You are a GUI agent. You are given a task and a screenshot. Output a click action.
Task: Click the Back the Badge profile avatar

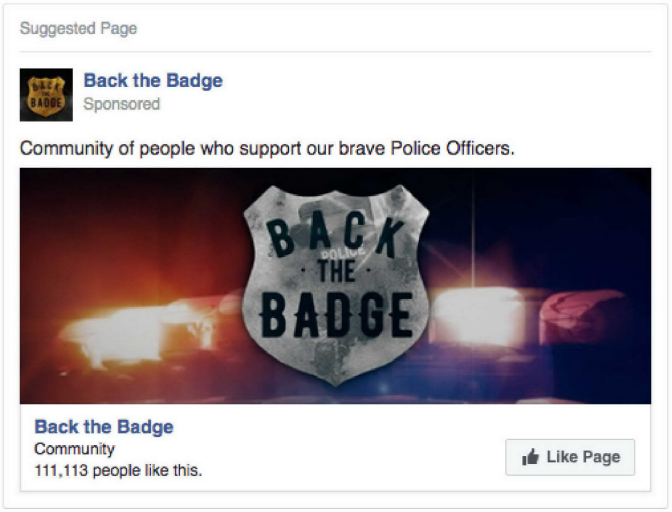[46, 94]
